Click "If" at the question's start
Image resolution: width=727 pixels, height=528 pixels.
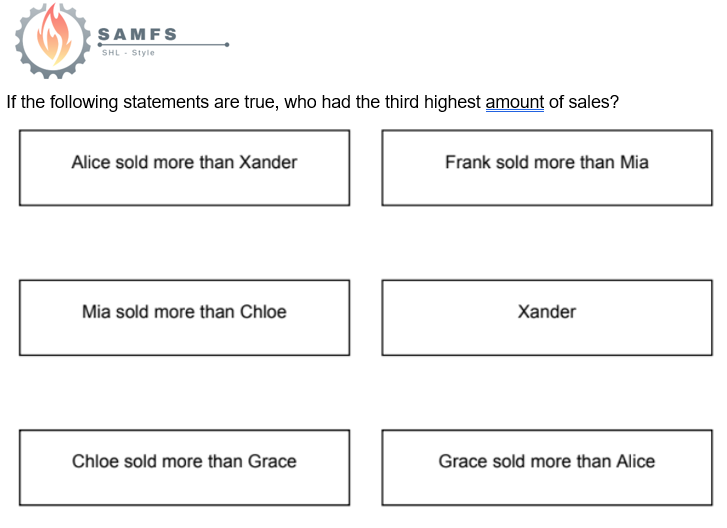(11, 102)
